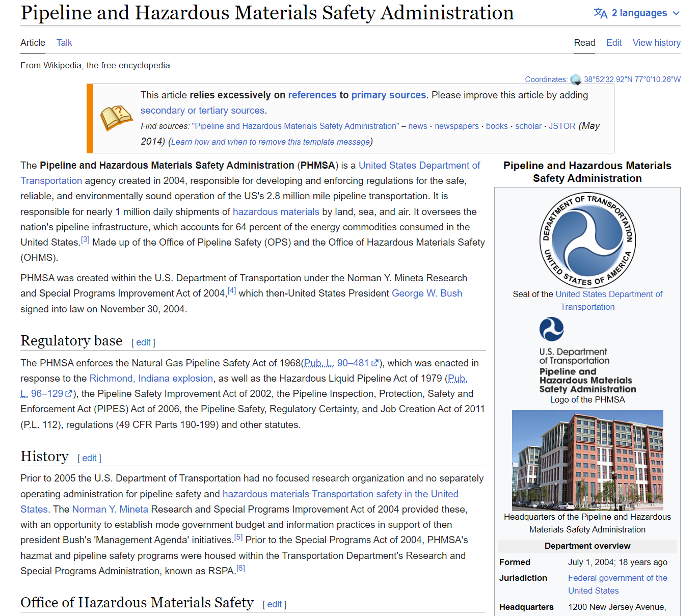Find sources via the 'books' link
Image resolution: width=699 pixels, height=616 pixels.
[x=497, y=126]
